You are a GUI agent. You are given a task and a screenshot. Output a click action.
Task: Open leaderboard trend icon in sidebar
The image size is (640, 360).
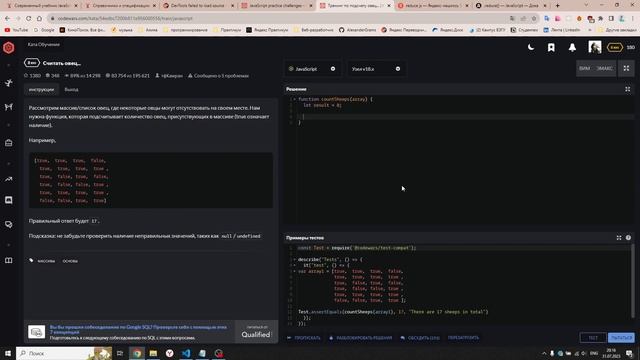point(9,179)
